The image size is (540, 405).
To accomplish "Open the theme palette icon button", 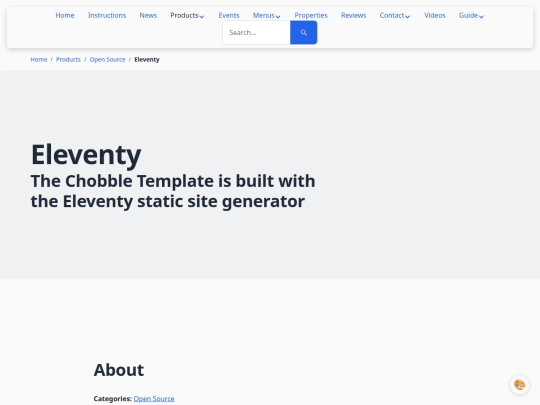I will (519, 384).
